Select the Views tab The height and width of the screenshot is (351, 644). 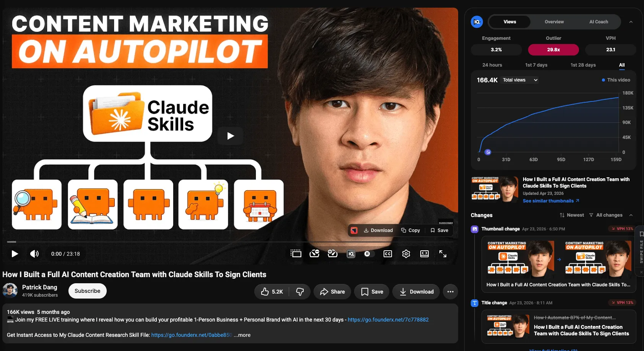pos(509,22)
